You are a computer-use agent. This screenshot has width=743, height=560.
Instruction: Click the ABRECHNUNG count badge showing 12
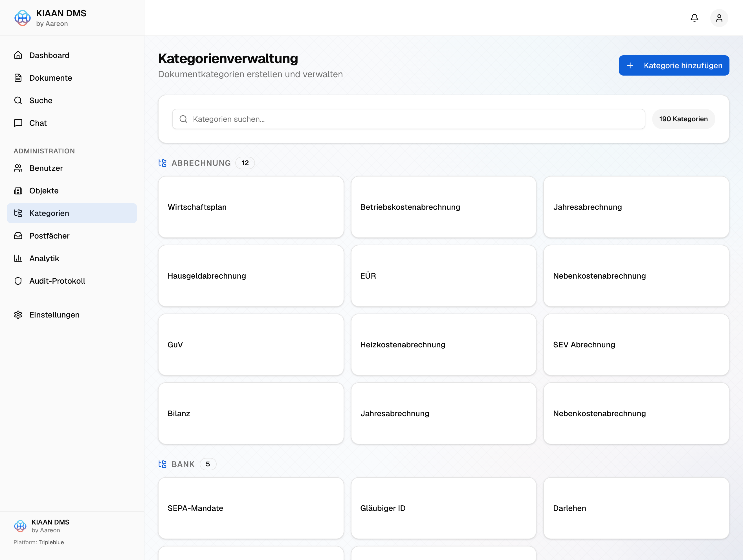245,163
